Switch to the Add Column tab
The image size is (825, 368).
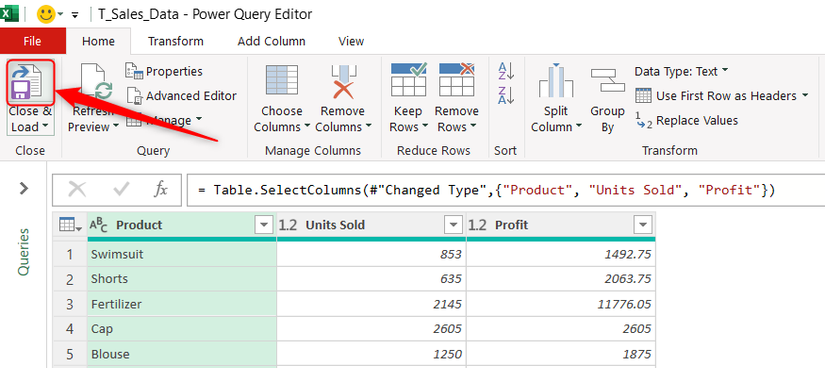tap(271, 41)
